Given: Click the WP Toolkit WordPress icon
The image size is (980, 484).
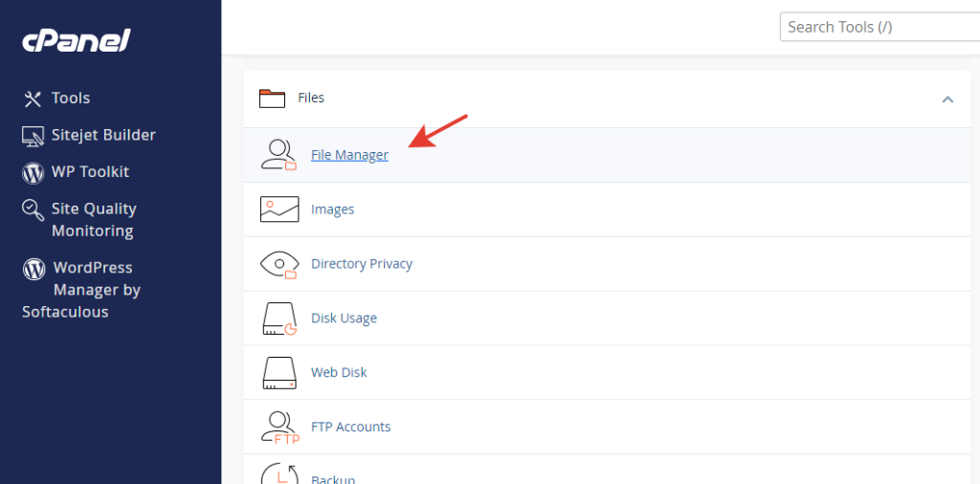Looking at the screenshot, I should [33, 172].
